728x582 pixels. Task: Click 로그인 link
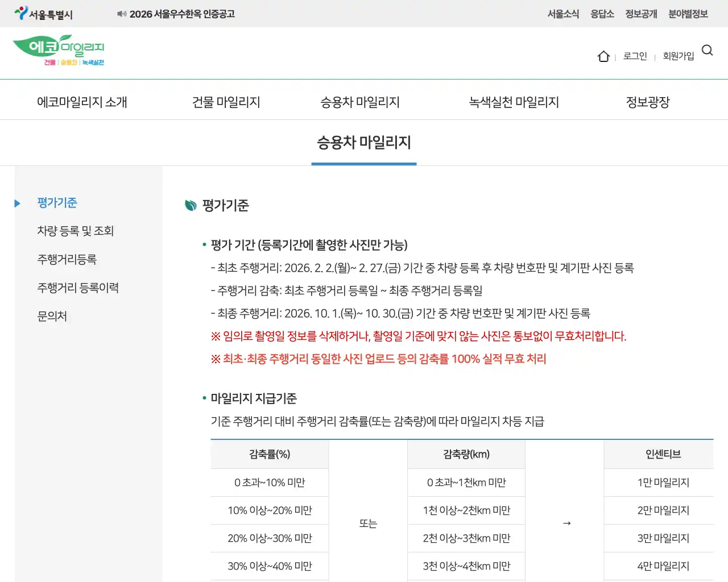coord(635,56)
